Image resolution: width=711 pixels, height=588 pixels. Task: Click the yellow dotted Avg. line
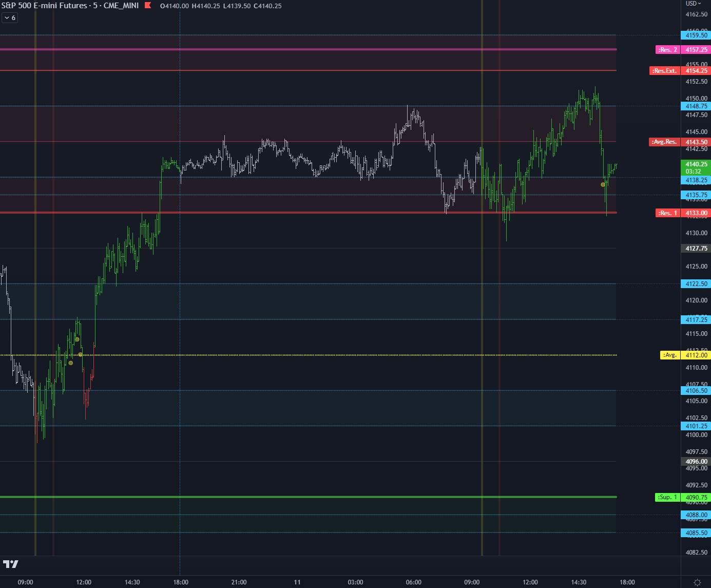308,355
